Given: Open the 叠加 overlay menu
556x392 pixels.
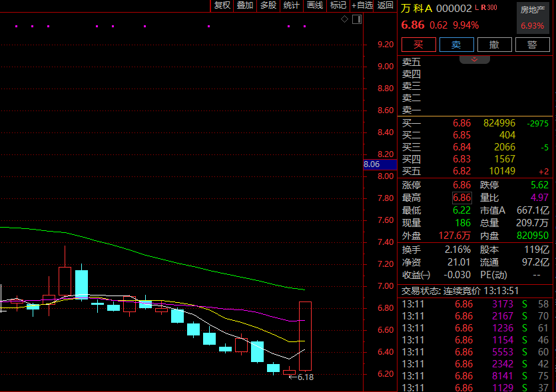Looking at the screenshot, I should [245, 5].
